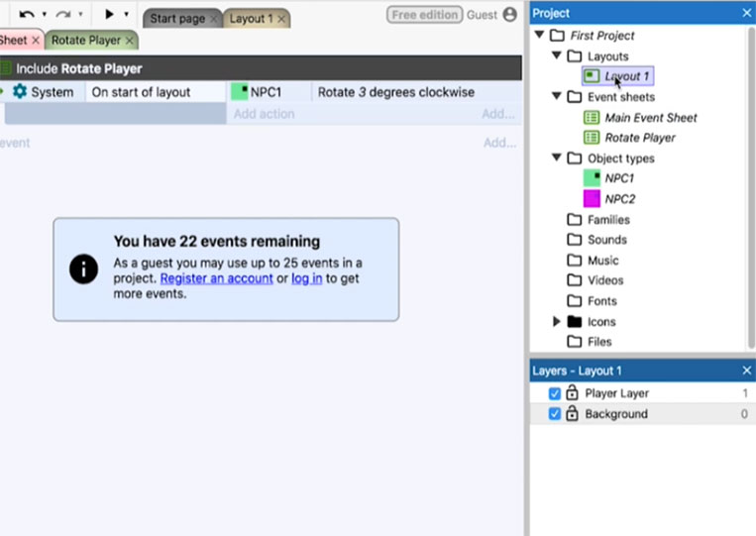Screen dimensions: 756x536
Task: Switch to the Rotate Player sheet tab
Action: (86, 41)
